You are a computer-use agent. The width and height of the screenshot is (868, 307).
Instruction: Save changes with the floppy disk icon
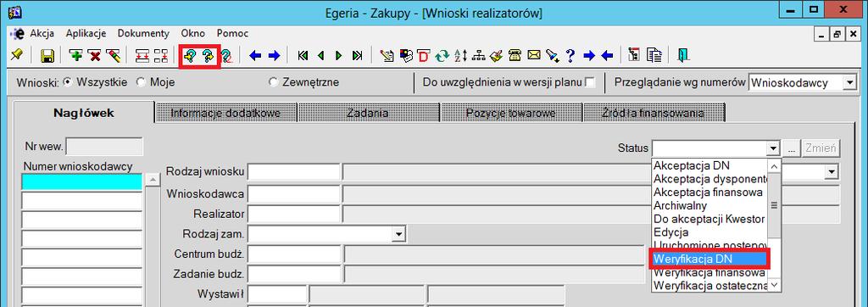coord(47,55)
